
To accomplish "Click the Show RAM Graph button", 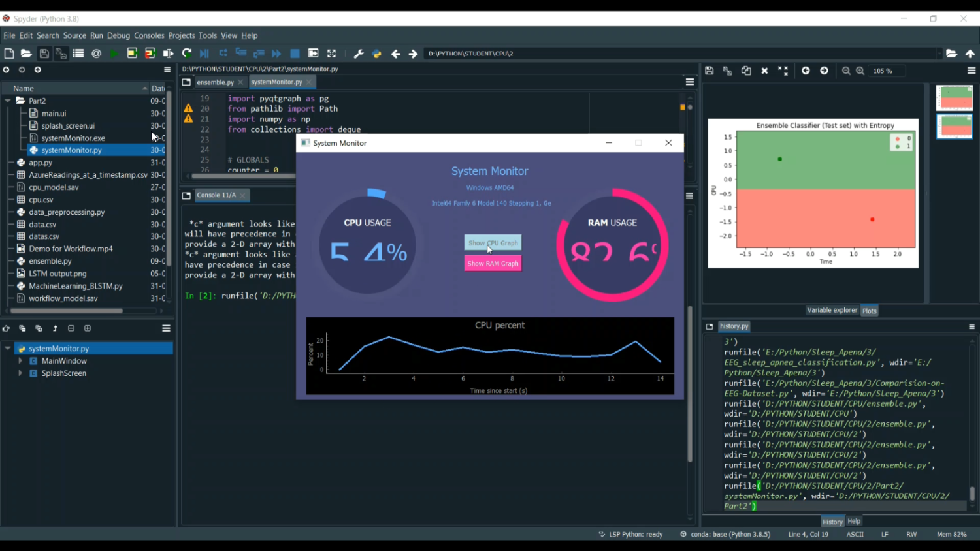I will 493,264.
